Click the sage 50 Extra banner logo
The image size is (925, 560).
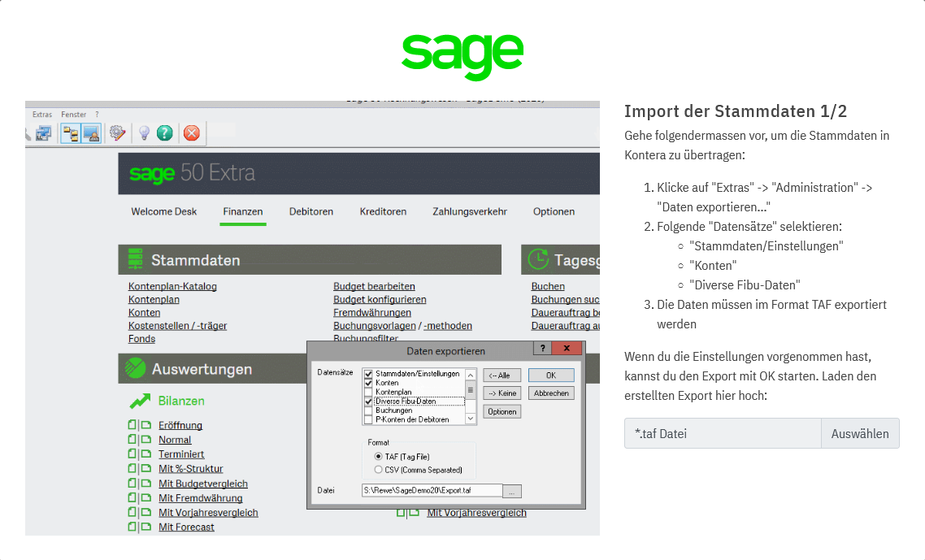[193, 173]
